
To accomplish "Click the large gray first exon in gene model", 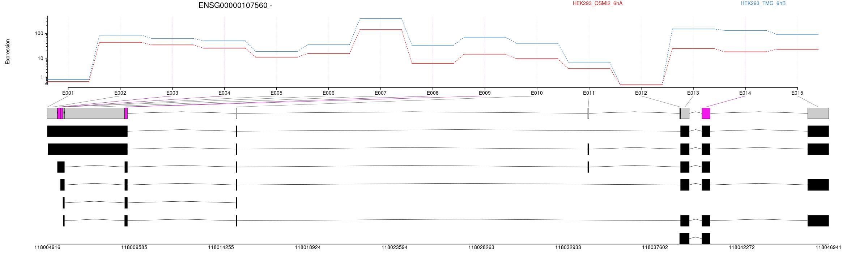I will pos(94,113).
